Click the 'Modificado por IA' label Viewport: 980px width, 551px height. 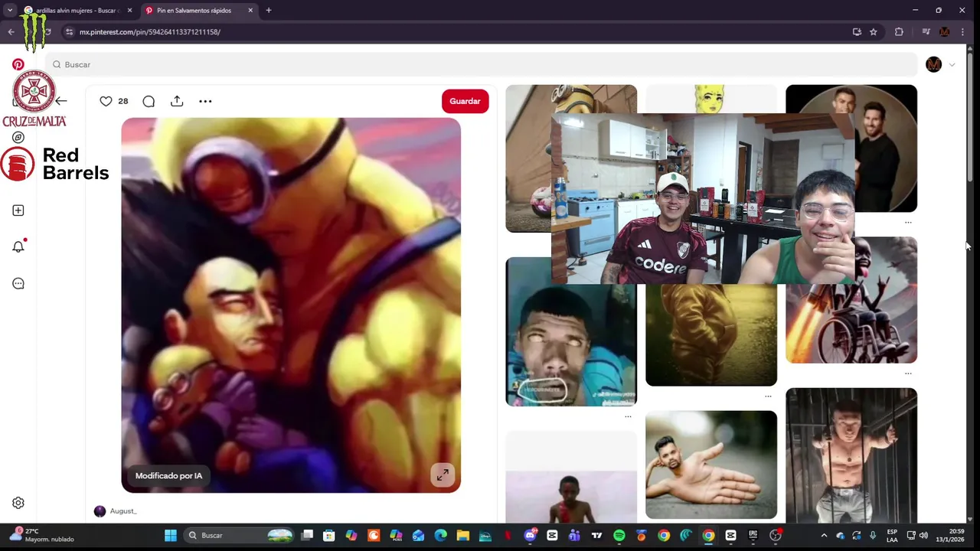click(x=168, y=476)
